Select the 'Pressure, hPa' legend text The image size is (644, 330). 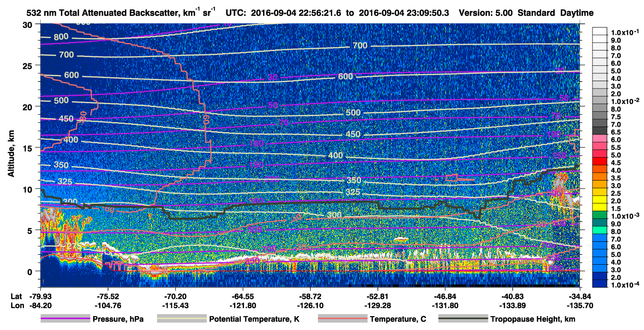pos(118,320)
